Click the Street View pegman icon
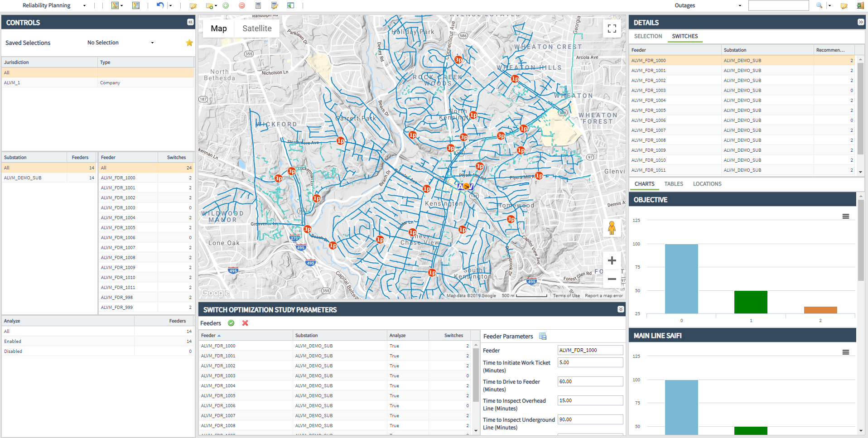Viewport: 868px width, 438px height. click(612, 228)
